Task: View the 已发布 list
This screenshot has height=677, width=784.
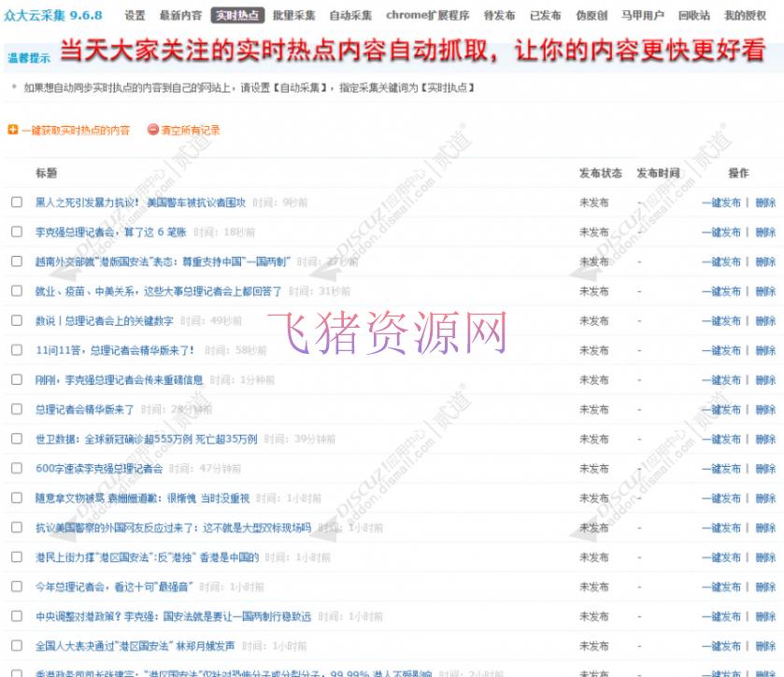Action: (544, 14)
